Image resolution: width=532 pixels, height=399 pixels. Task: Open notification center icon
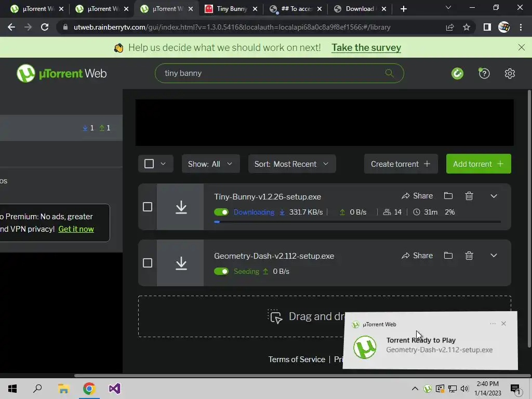pyautogui.click(x=515, y=389)
